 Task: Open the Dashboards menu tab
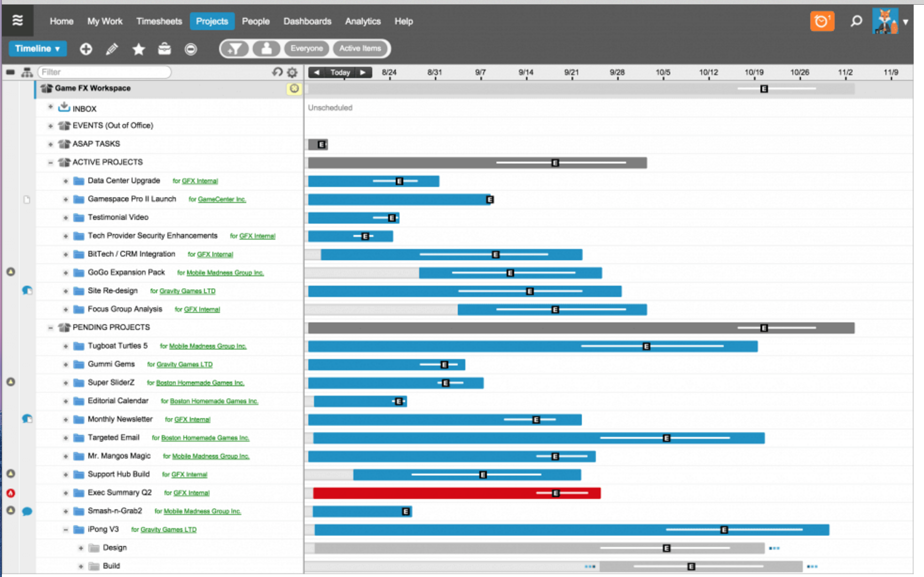pos(307,21)
